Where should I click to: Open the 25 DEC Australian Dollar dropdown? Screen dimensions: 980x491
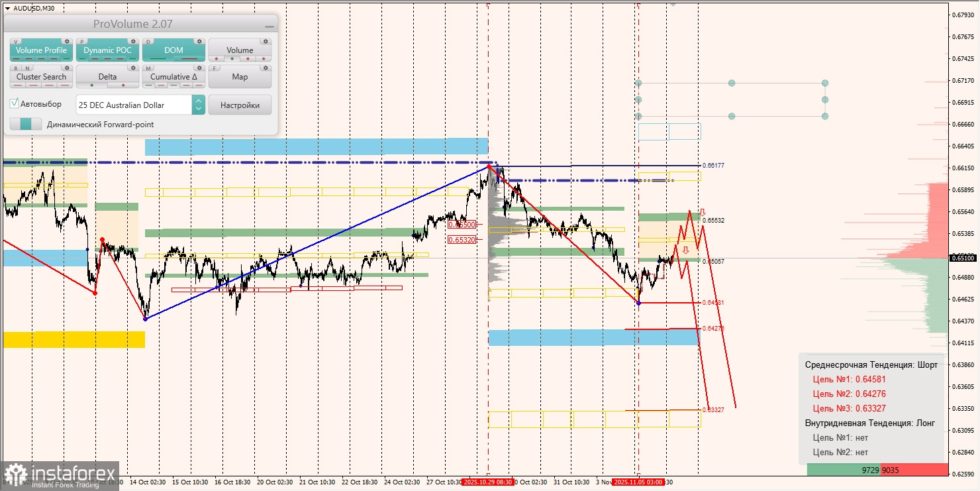pyautogui.click(x=134, y=105)
